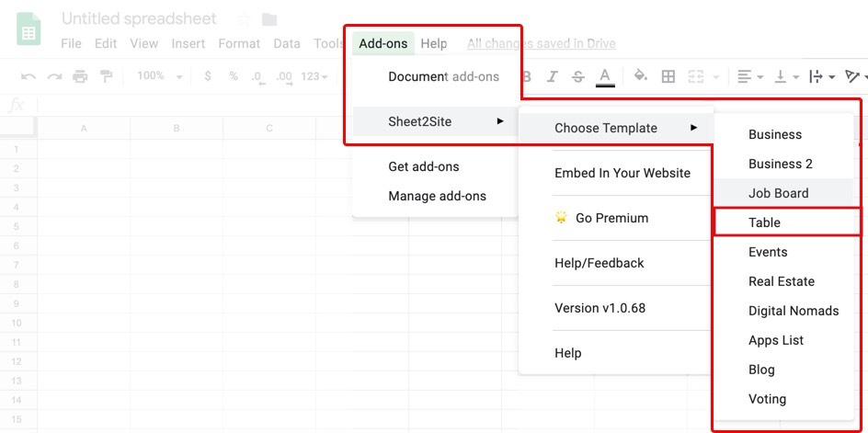Click the Merge cells icon
868x433 pixels.
pos(695,76)
